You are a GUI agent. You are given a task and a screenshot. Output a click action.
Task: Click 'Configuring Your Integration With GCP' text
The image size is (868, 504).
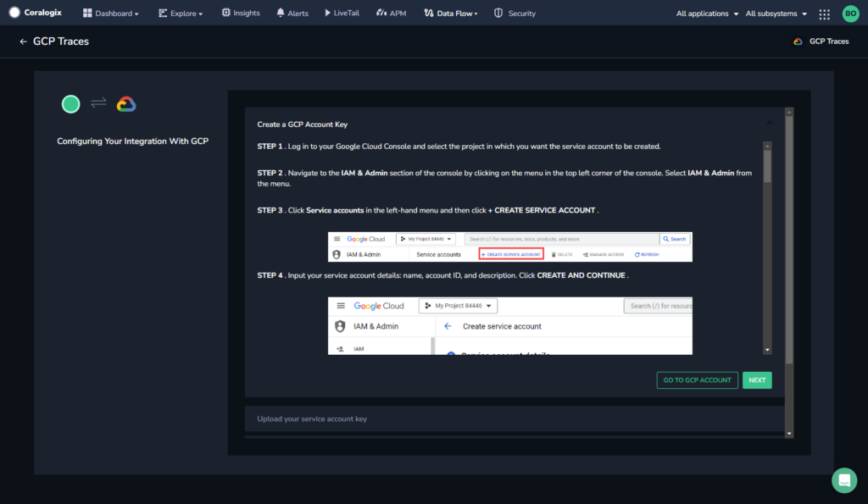(x=133, y=141)
